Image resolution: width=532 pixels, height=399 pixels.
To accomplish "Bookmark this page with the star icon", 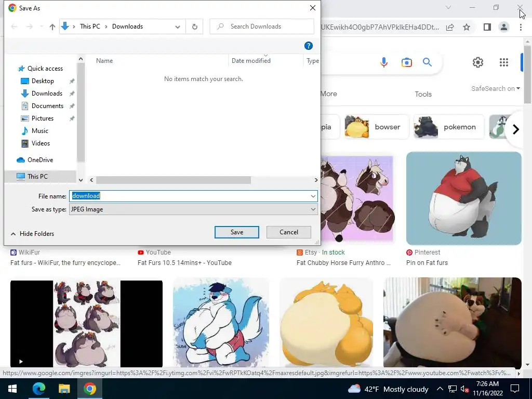I will [x=467, y=27].
